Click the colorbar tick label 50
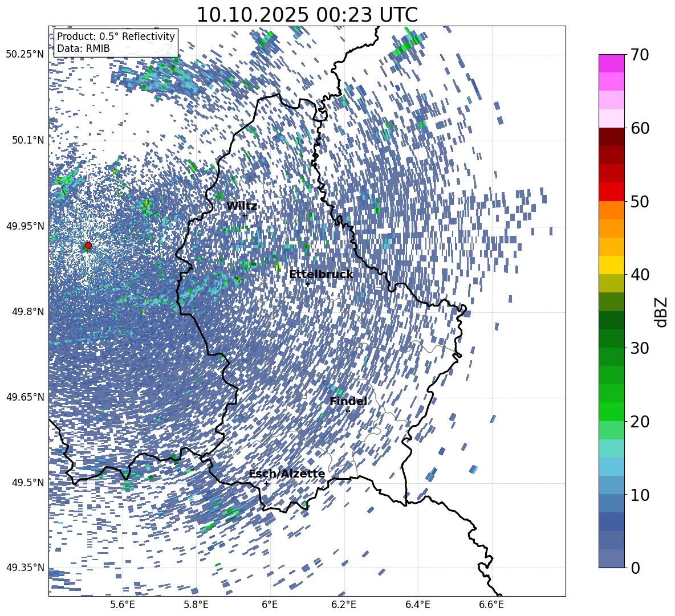The height and width of the screenshot is (616, 675). [640, 201]
